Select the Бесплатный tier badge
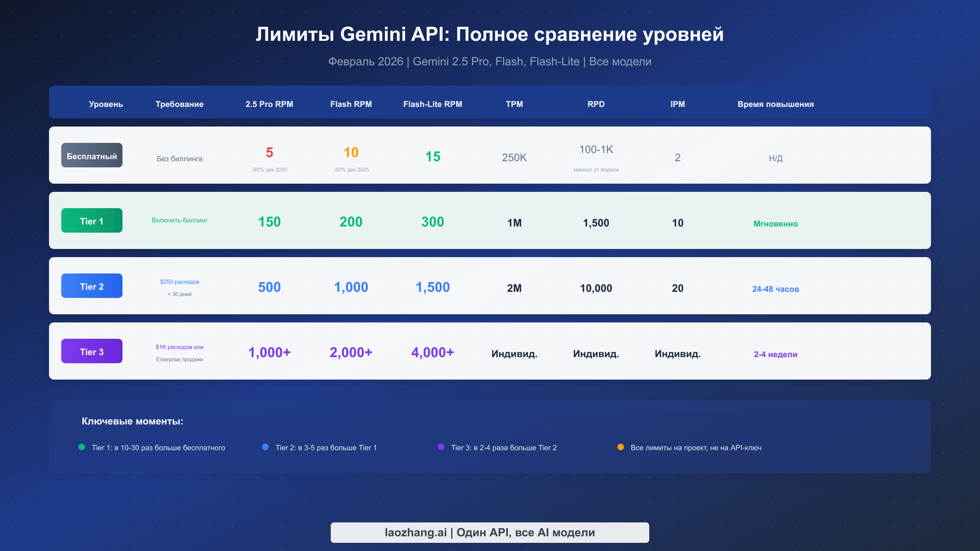The width and height of the screenshot is (980, 551). (x=91, y=155)
